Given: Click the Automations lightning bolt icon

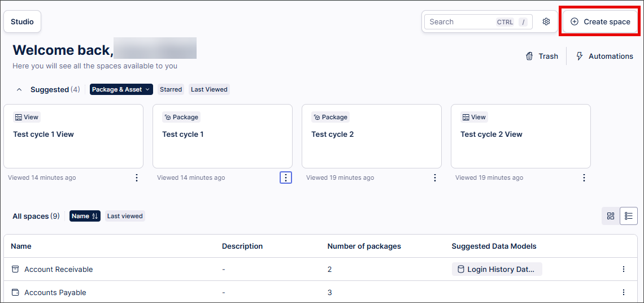Looking at the screenshot, I should tap(580, 57).
